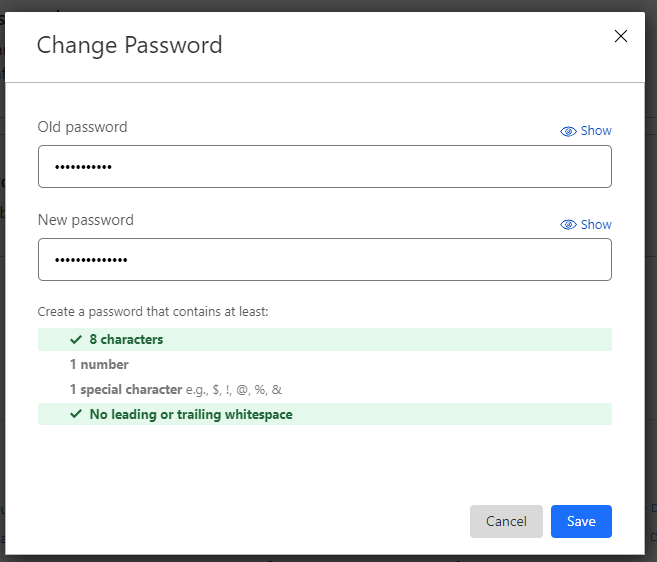Reveal old password via Show link

[x=596, y=131]
